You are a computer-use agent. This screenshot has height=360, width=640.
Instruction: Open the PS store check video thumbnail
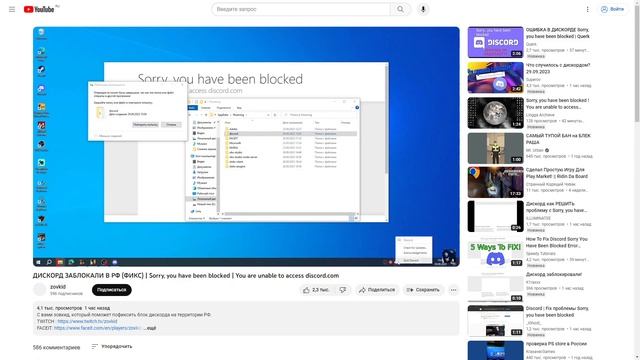[495, 350]
